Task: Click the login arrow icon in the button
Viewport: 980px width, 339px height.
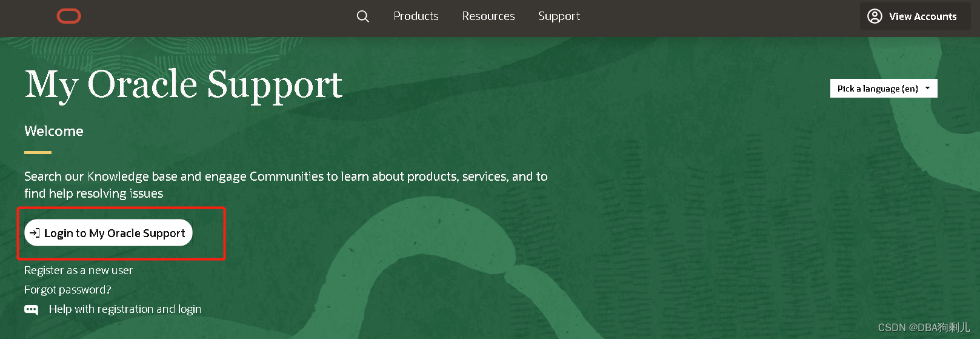Action: (x=35, y=233)
